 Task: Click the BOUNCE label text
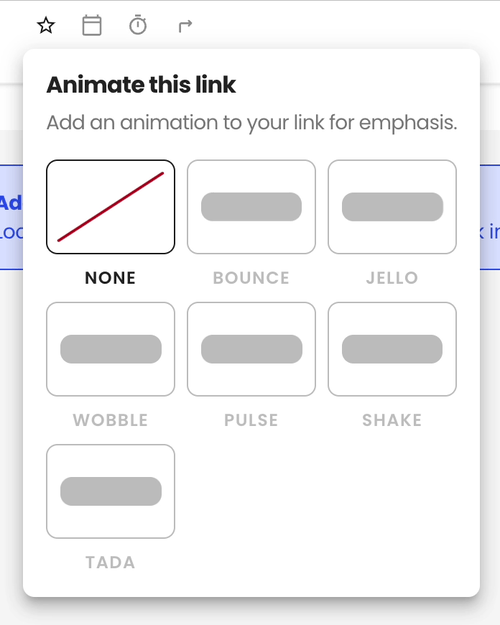251,278
